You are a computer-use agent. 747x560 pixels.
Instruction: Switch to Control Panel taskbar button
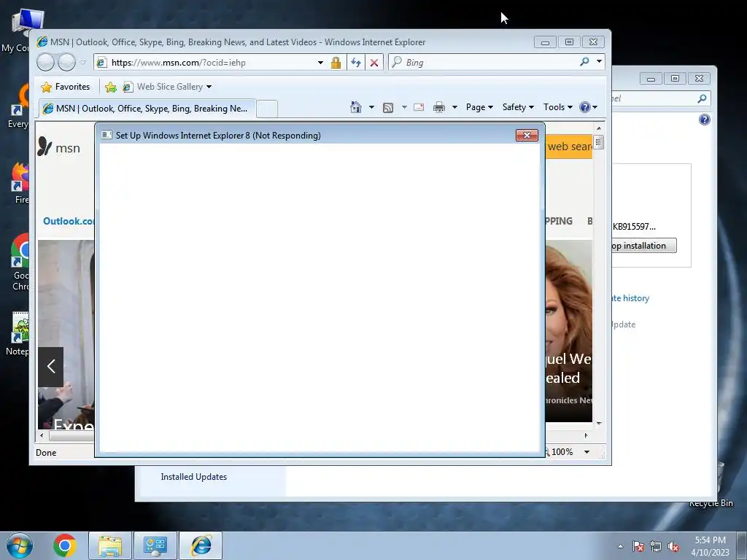click(x=155, y=545)
